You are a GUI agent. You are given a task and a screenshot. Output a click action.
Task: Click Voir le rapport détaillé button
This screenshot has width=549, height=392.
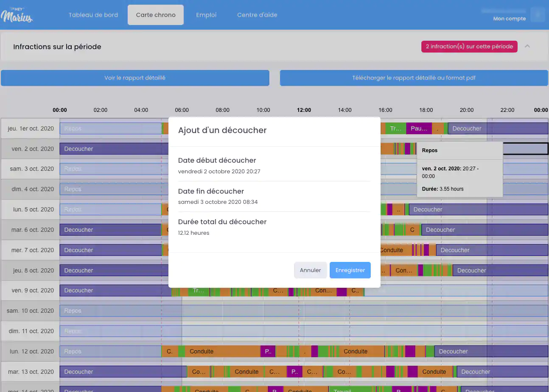coord(135,78)
